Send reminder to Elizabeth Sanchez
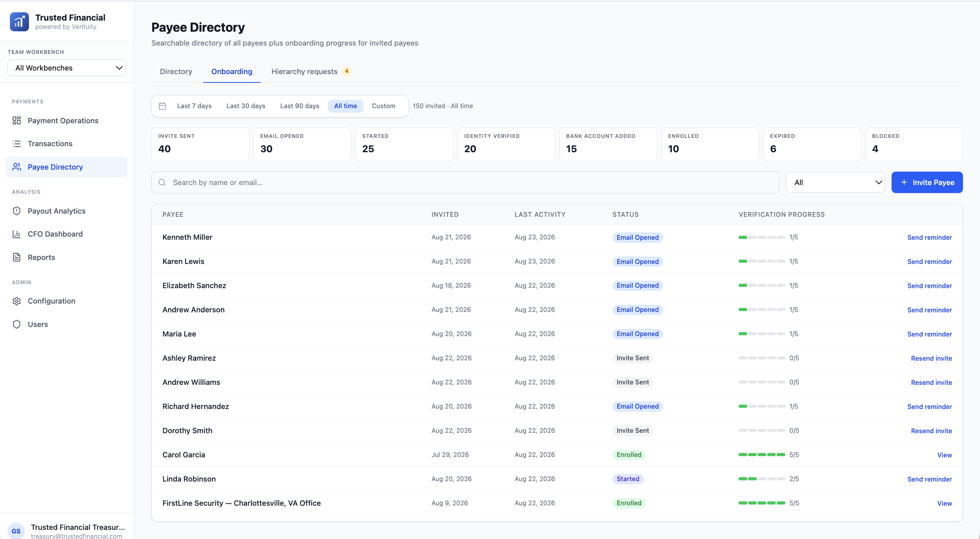The image size is (980, 539). (x=929, y=286)
